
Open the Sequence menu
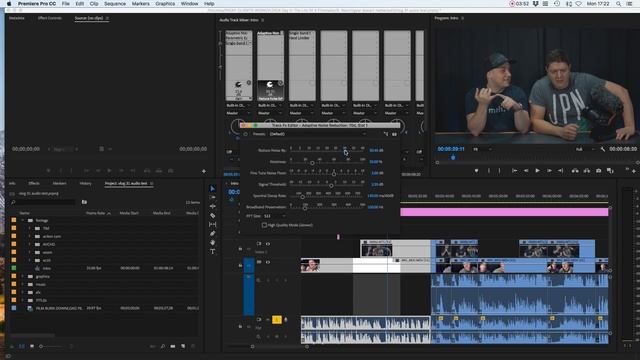[x=115, y=4]
